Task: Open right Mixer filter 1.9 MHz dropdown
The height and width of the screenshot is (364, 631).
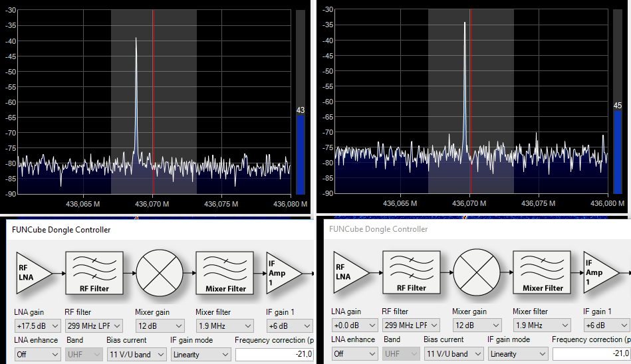Action: pyautogui.click(x=542, y=325)
